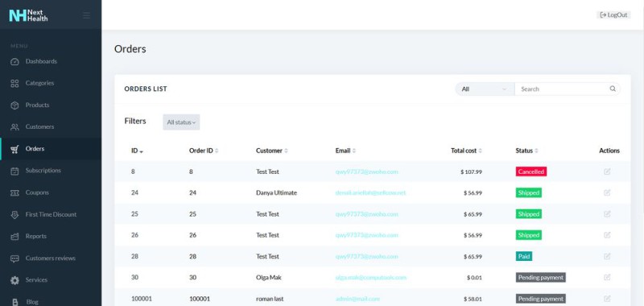Click email link in order 28 row
Image resolution: width=644 pixels, height=306 pixels.
[367, 256]
